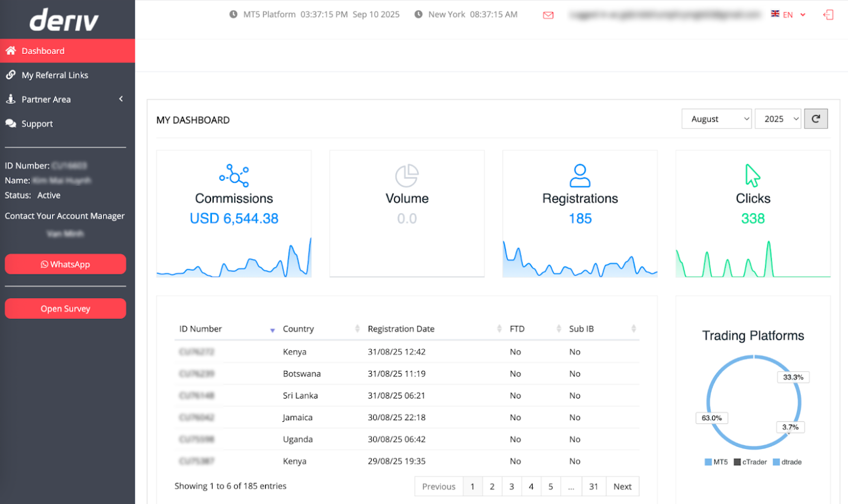Click the 338 clicks value
Screen dimensions: 848x504
[753, 218]
